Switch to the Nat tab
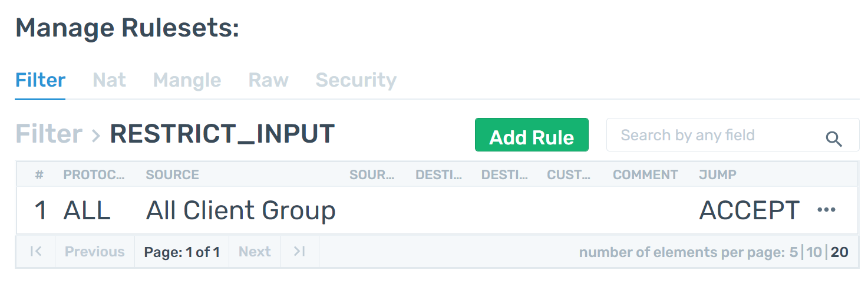This screenshot has height=290, width=868. click(x=109, y=80)
